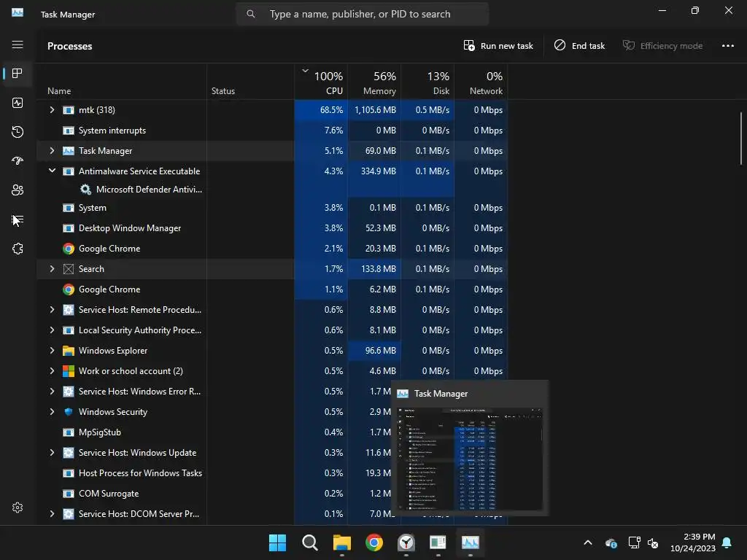Select the System interrupts row
The height and width of the screenshot is (560, 747).
pos(272,131)
